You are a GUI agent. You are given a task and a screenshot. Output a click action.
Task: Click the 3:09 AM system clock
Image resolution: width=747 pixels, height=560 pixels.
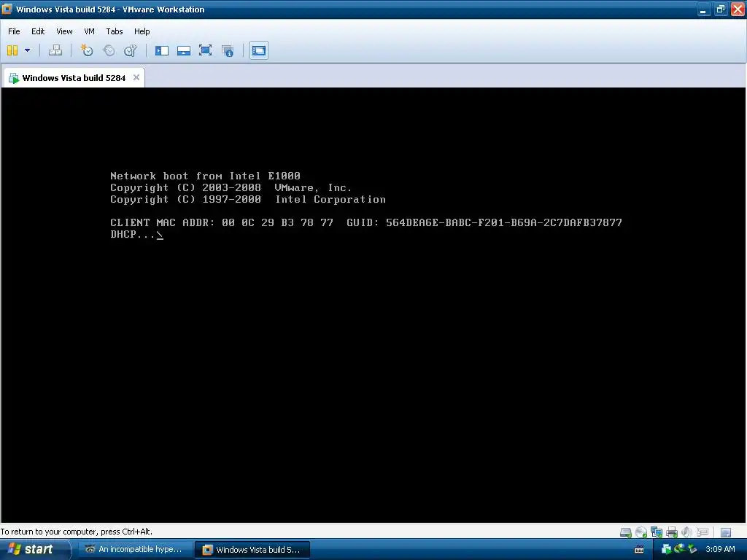[720, 550]
